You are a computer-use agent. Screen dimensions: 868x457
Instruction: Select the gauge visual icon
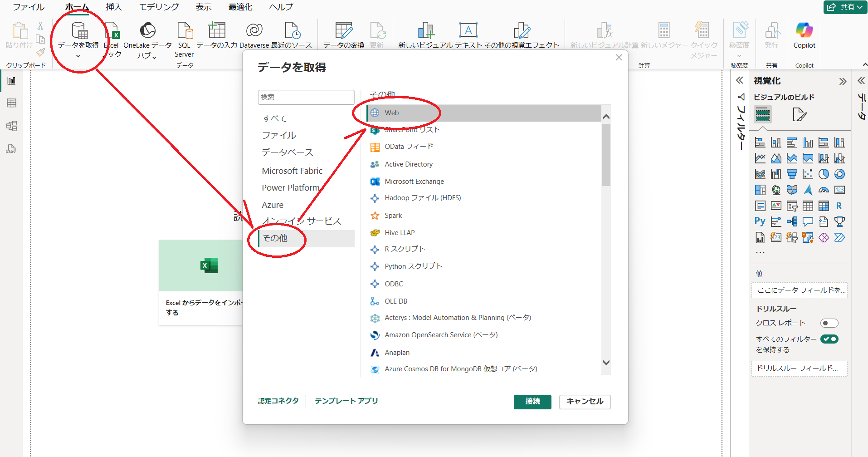[824, 190]
